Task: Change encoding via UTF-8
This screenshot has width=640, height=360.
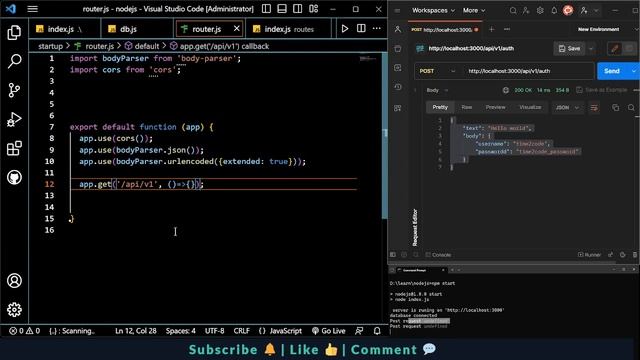Action: click(214, 331)
